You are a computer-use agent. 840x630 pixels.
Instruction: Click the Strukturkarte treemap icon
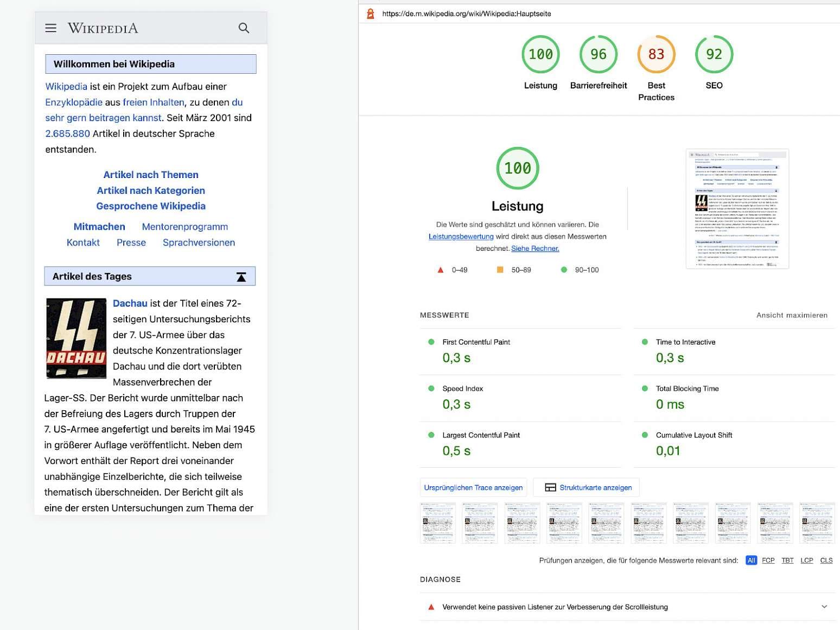tap(550, 487)
